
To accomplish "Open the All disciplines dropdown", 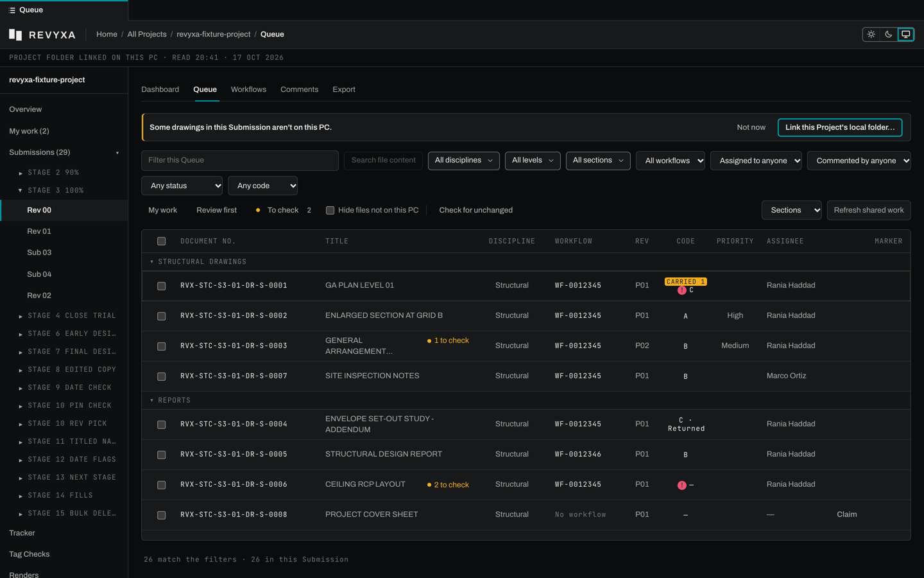I will pyautogui.click(x=464, y=161).
